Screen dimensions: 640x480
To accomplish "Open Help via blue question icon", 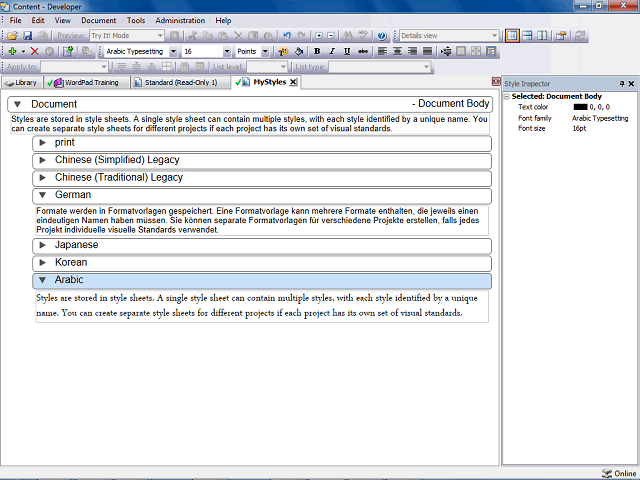I will (382, 36).
